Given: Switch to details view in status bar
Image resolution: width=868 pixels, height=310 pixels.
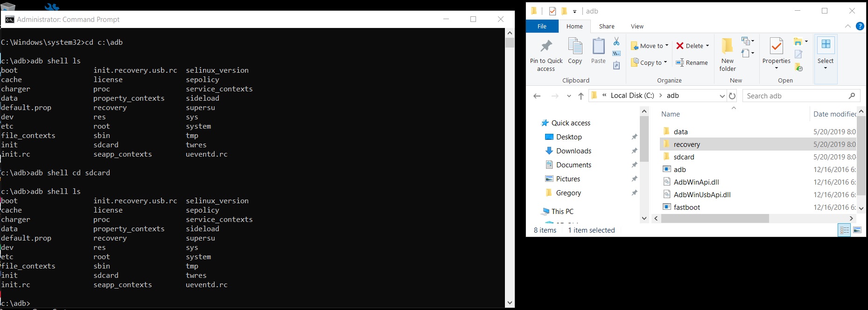Looking at the screenshot, I should 844,230.
